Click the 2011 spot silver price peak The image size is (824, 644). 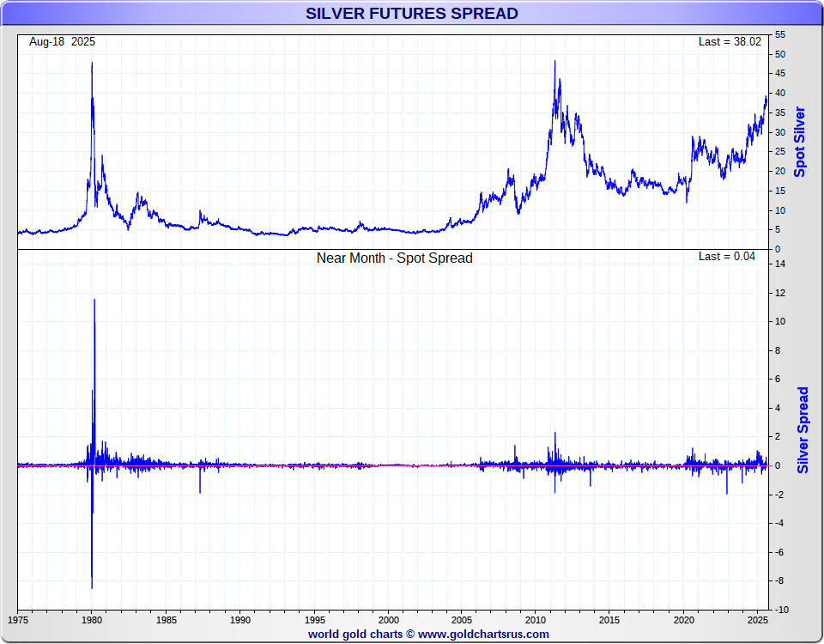click(x=555, y=62)
